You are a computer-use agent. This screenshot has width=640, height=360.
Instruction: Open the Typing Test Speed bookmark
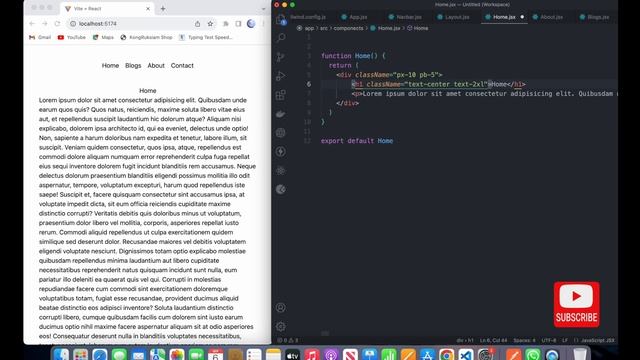(x=206, y=37)
